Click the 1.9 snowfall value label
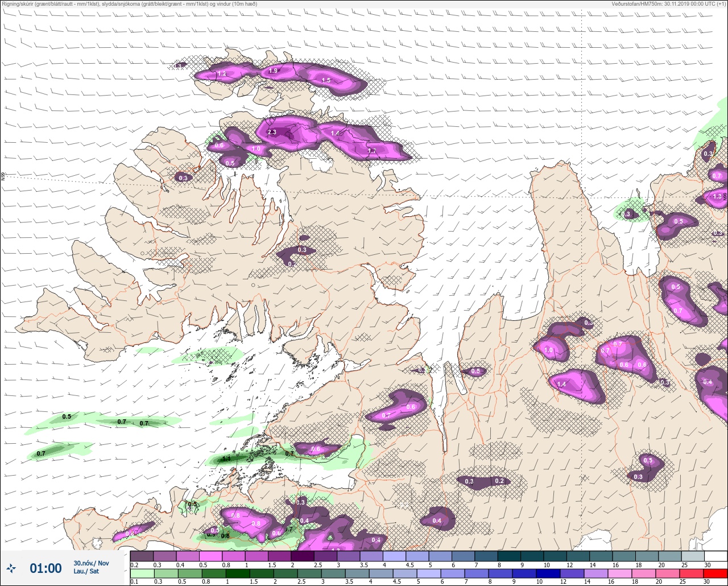The height and width of the screenshot is (586, 728). [273, 71]
